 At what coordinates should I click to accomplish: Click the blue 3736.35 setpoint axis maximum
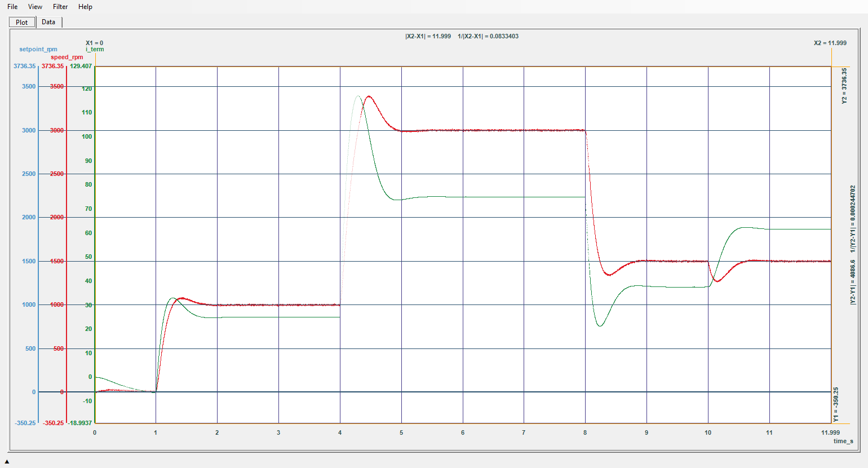click(25, 66)
